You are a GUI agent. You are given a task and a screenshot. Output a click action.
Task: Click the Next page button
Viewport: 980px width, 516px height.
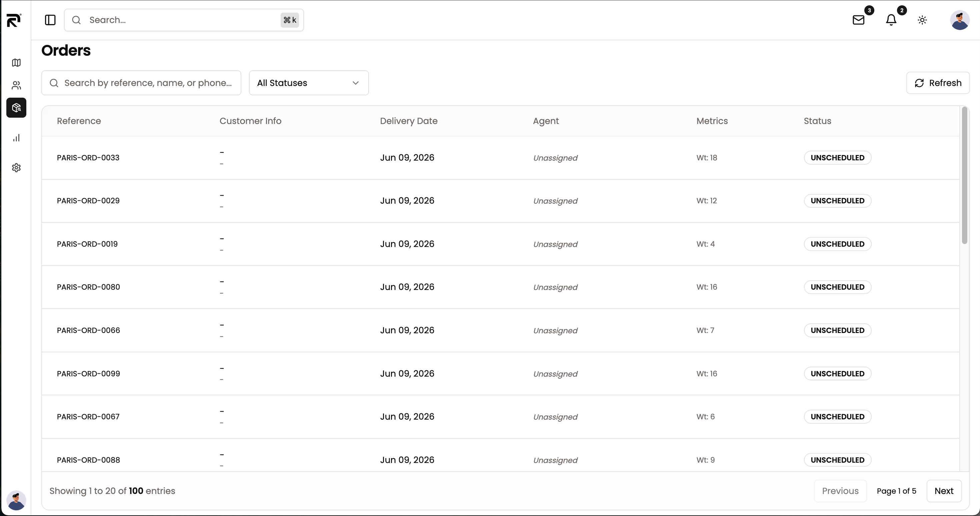(x=944, y=491)
